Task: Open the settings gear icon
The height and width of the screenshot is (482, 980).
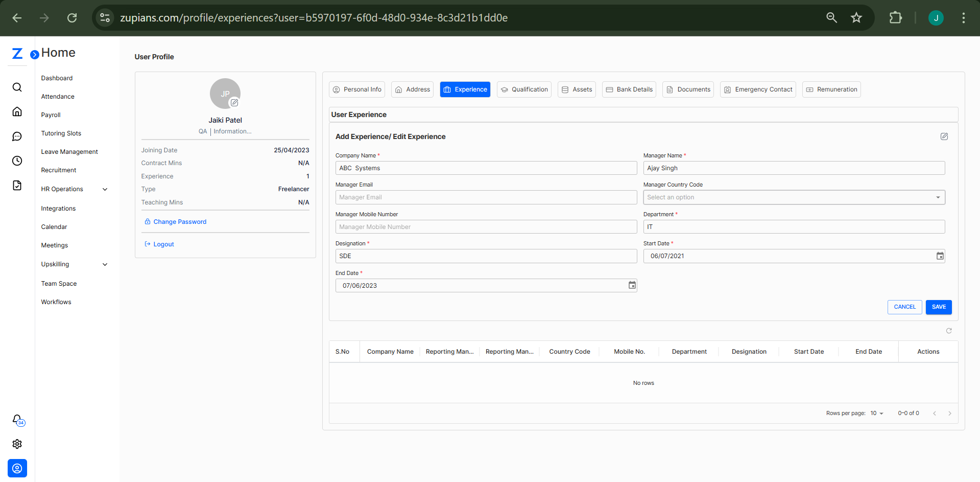Action: coord(17,444)
